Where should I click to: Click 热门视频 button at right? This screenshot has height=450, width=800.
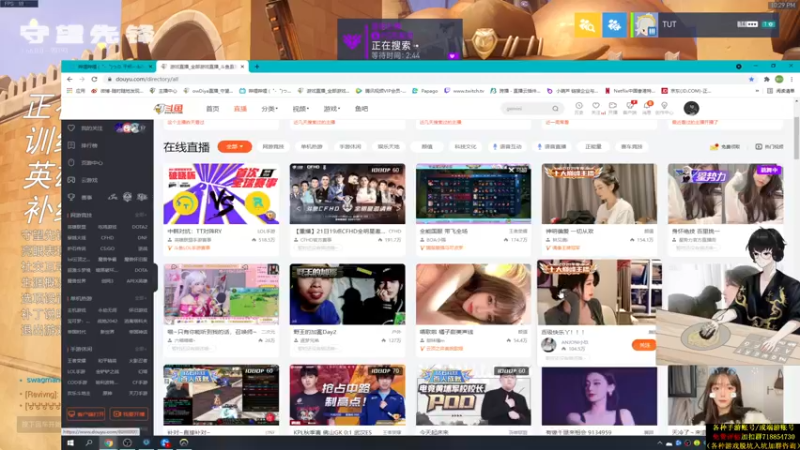(x=769, y=146)
